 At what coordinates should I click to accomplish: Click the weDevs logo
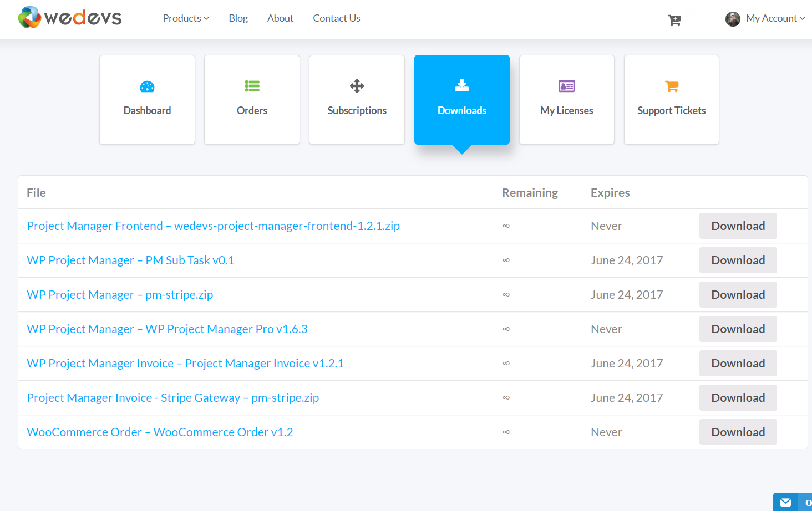(x=70, y=18)
